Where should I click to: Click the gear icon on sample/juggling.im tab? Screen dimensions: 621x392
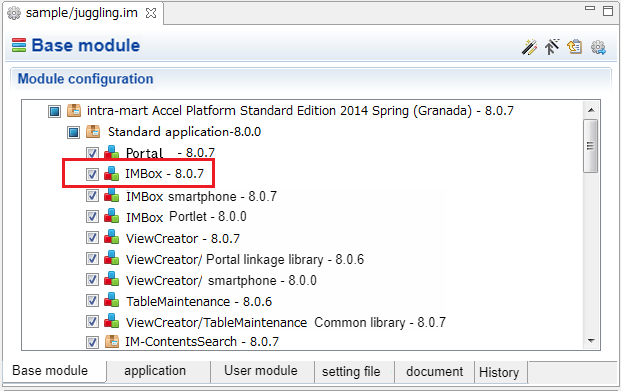(14, 13)
